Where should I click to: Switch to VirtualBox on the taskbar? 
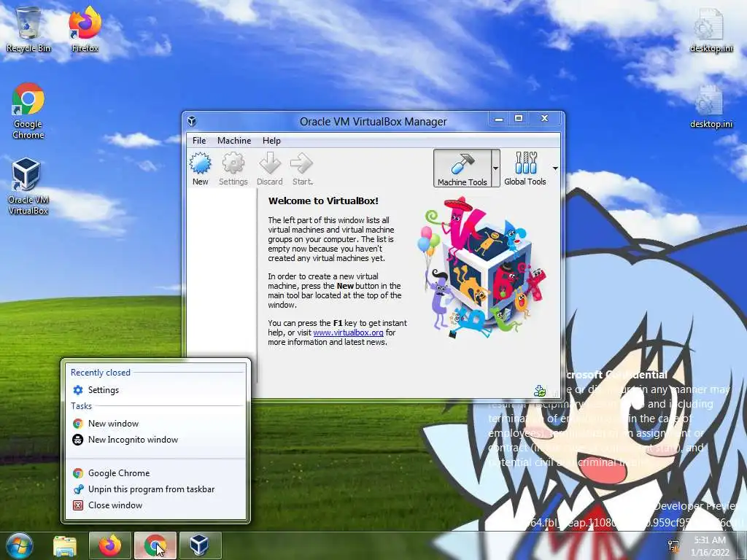(x=200, y=545)
